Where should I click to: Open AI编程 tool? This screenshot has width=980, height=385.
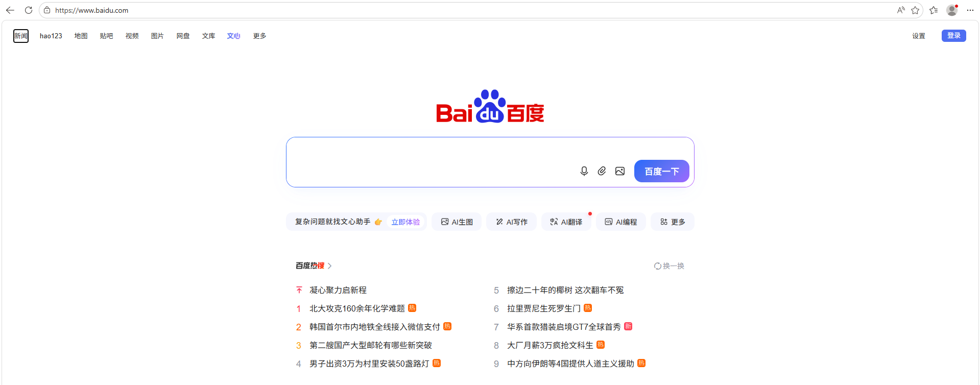[620, 222]
